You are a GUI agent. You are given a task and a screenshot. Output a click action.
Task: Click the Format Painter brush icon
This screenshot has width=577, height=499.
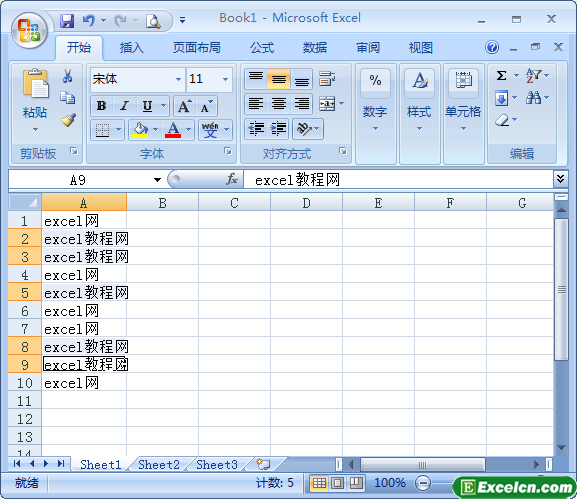point(68,120)
